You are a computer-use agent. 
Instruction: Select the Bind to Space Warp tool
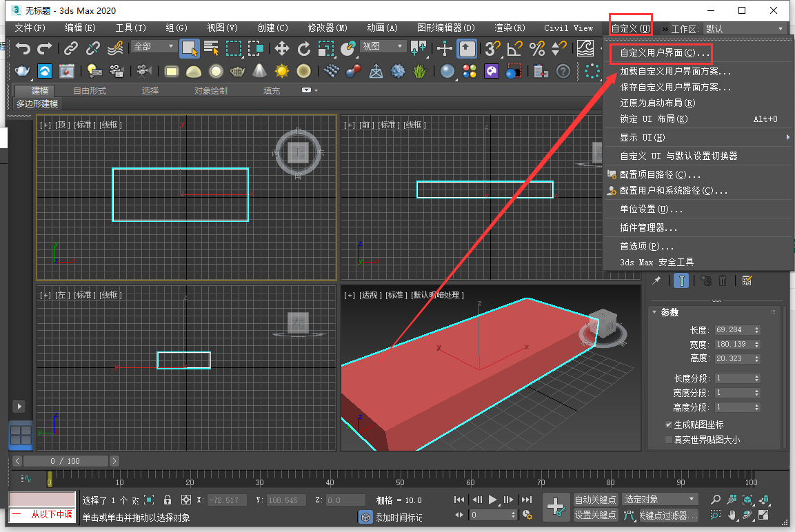pyautogui.click(x=115, y=48)
